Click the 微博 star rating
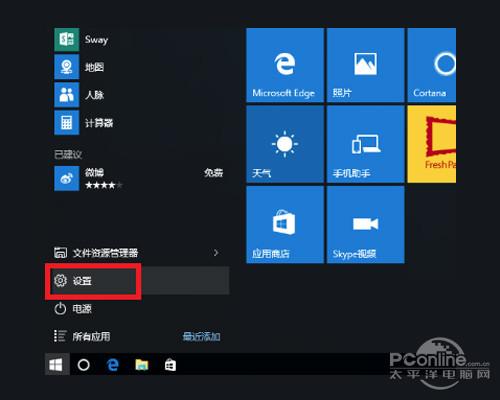The width and height of the screenshot is (500, 400). point(104,185)
